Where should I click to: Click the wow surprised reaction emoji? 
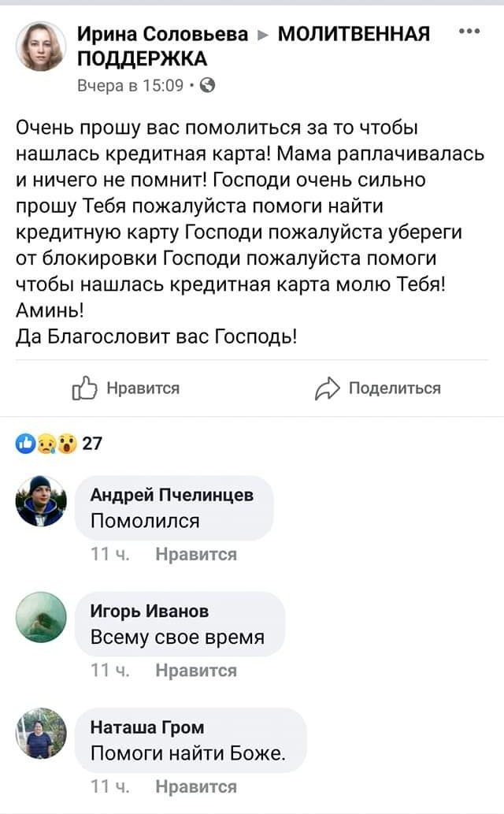(x=67, y=444)
